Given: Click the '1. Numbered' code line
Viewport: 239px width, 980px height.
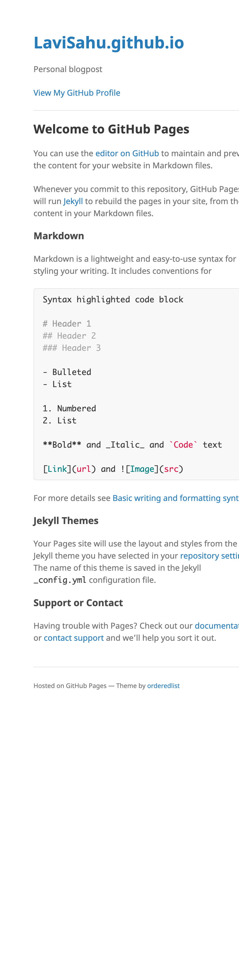Looking at the screenshot, I should (69, 408).
